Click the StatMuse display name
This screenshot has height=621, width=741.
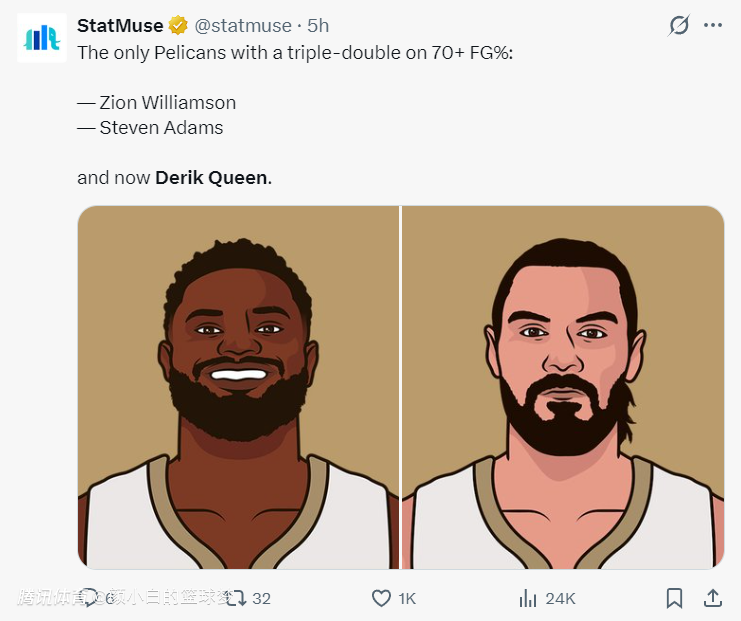click(120, 26)
